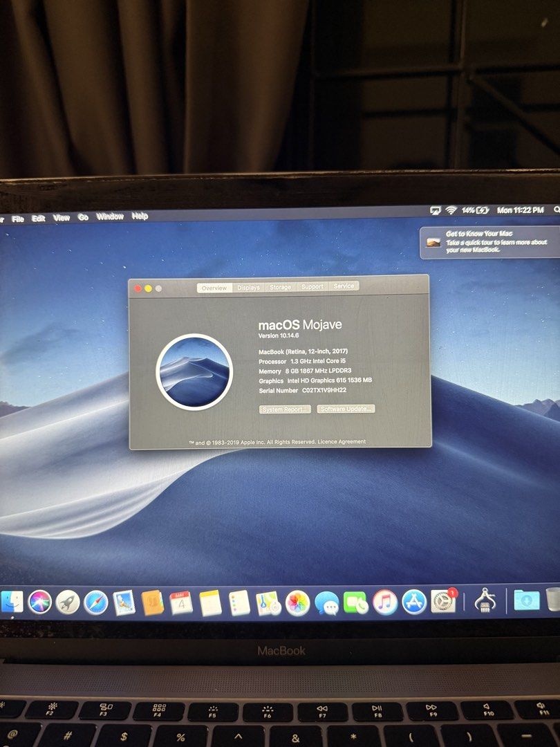Click Memory 8 GB 1867 MHz LPDDR3 text
Screen dimensions: 560x747
click(x=306, y=371)
